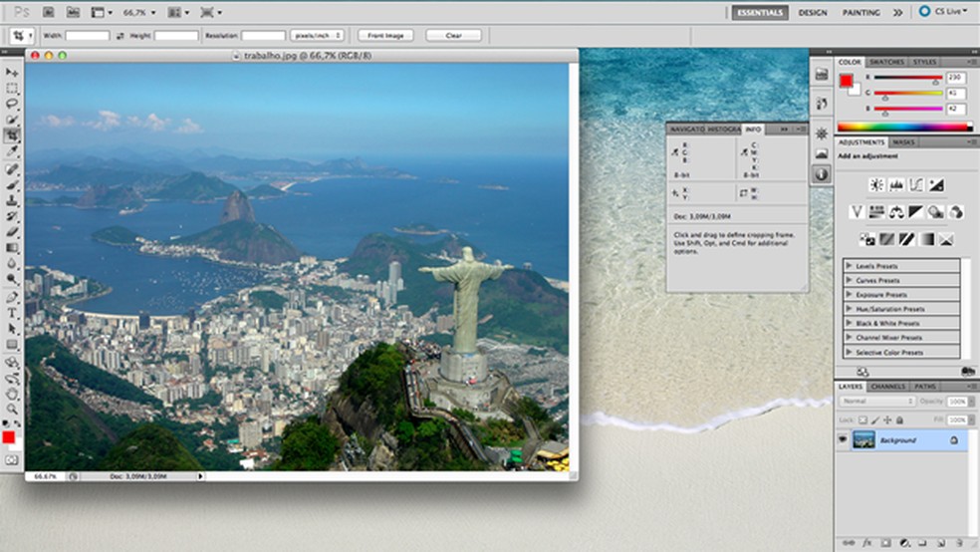Screen dimensions: 980x552
Task: Delete layer using trash icon
Action: coord(960,543)
